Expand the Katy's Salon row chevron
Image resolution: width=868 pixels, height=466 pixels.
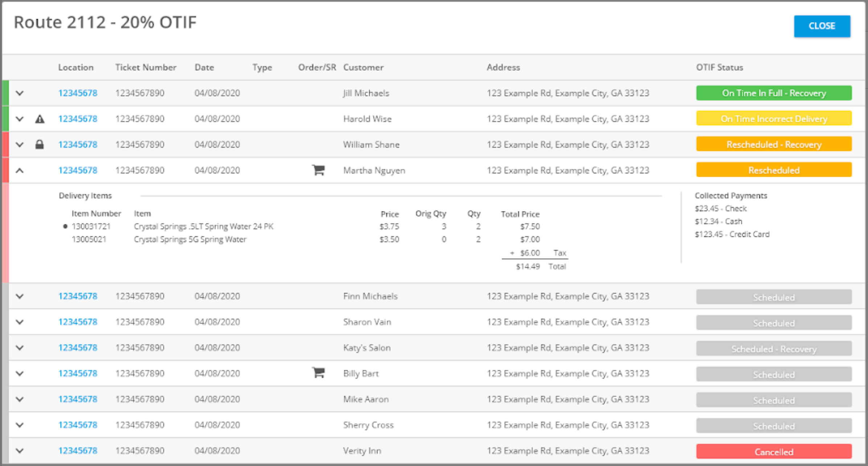point(20,348)
